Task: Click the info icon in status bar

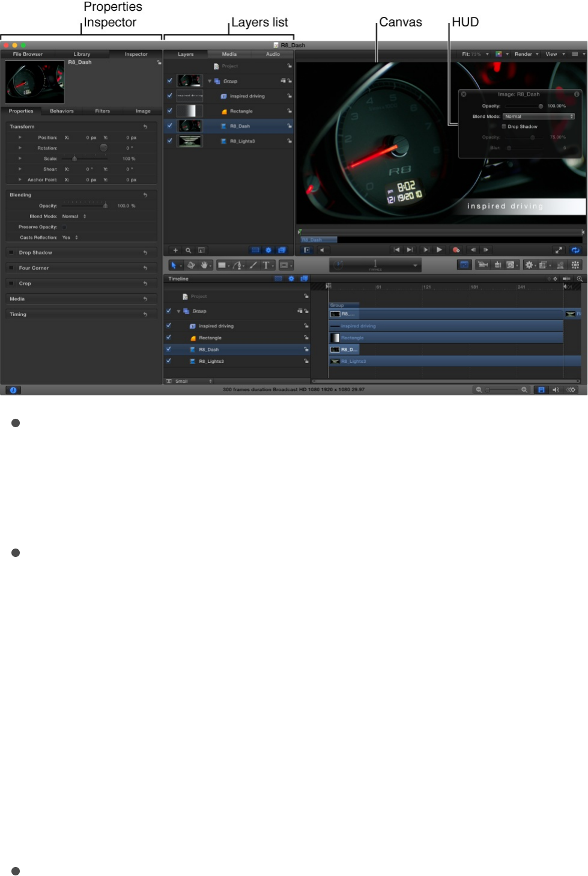Action: point(13,390)
